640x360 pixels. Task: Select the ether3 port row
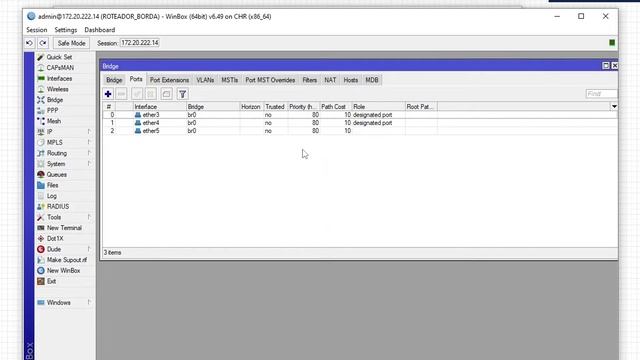359,115
